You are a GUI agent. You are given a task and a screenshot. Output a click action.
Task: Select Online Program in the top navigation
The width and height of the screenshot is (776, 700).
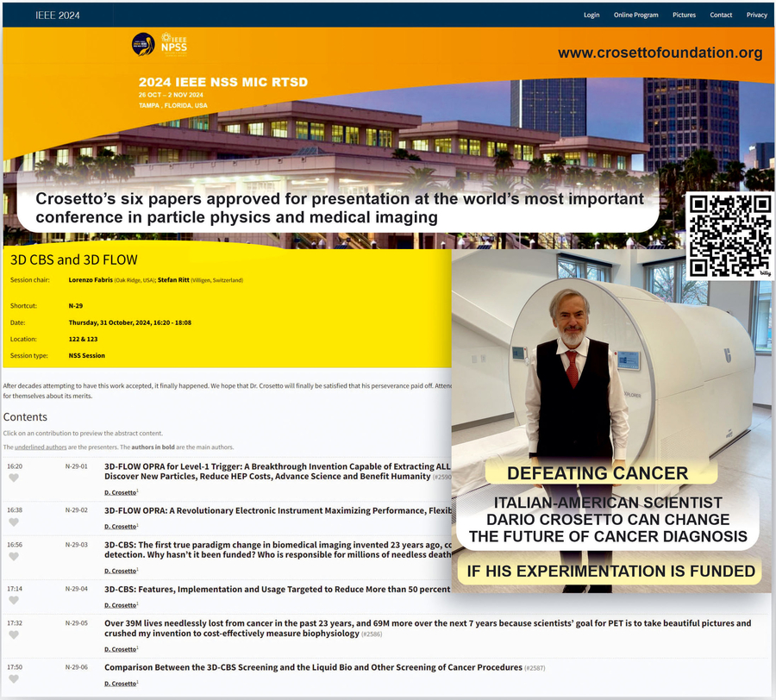point(635,15)
